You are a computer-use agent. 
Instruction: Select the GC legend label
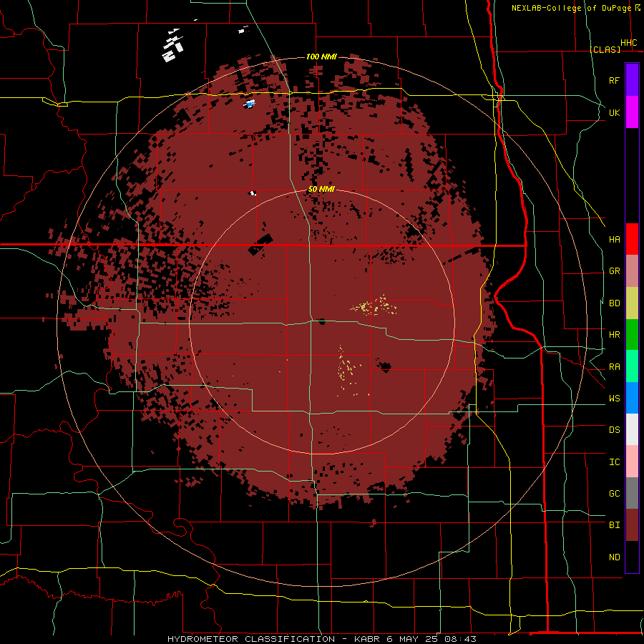[x=614, y=493]
